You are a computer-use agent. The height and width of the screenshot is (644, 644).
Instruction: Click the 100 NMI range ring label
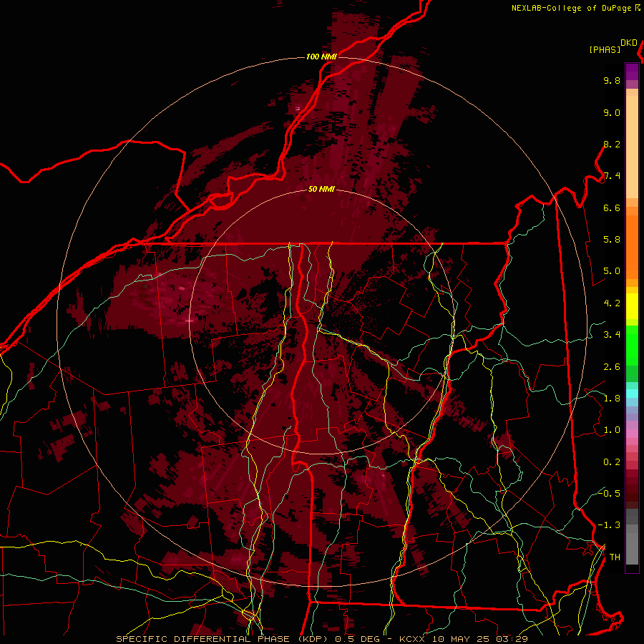pyautogui.click(x=321, y=57)
